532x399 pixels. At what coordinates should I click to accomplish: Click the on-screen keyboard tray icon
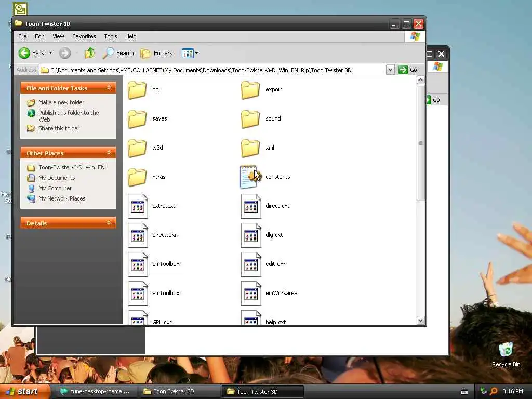click(464, 392)
